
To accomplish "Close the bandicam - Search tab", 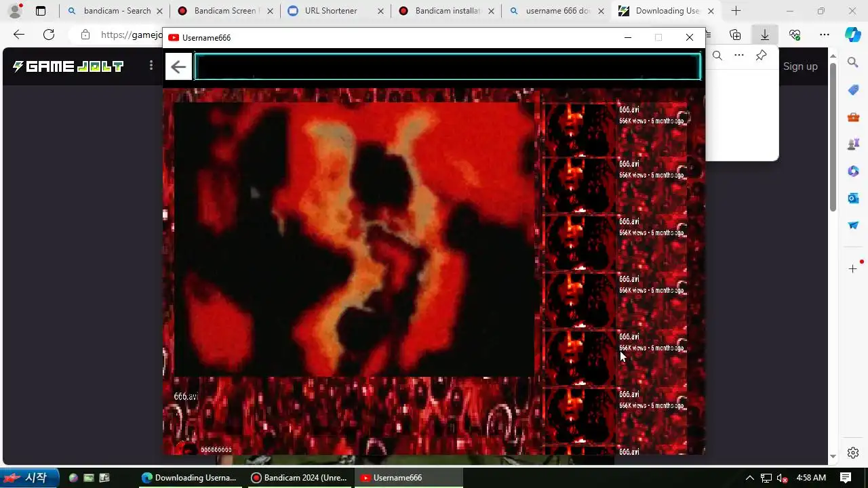I will click(159, 11).
